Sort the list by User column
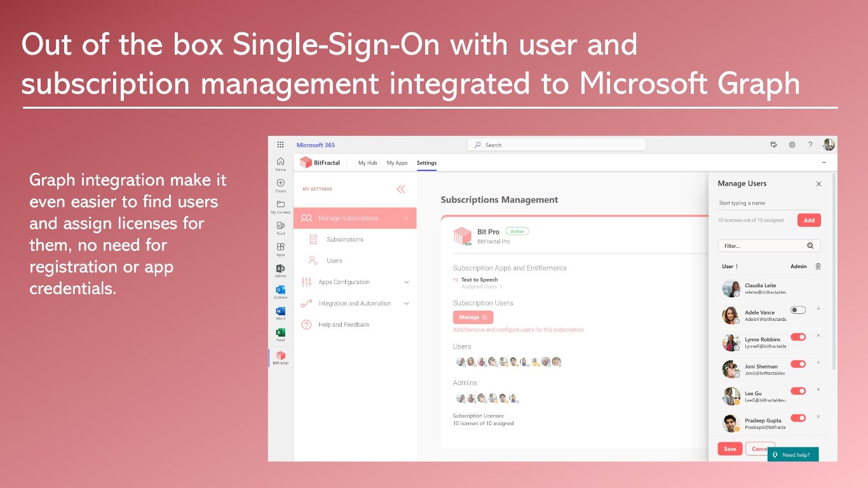This screenshot has height=488, width=868. 730,266
